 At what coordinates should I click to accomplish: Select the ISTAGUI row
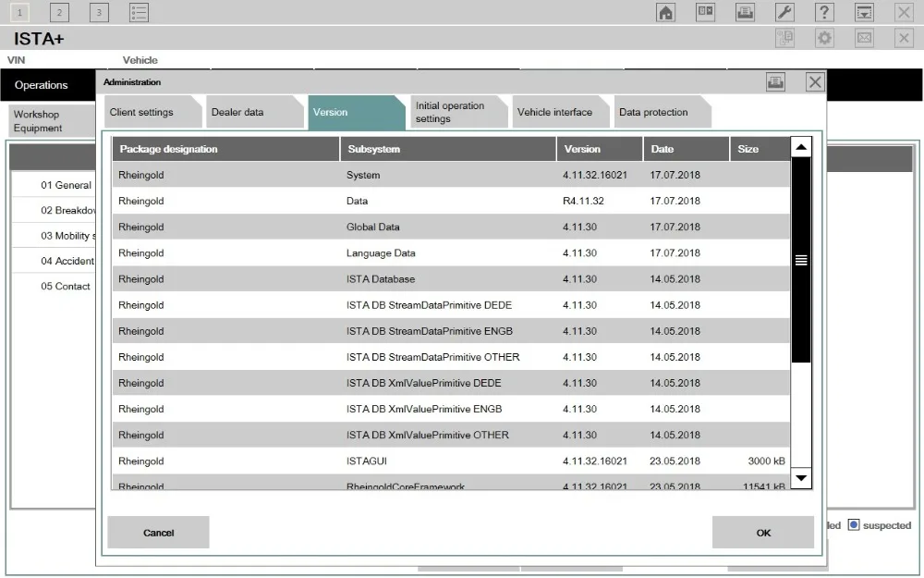[451, 461]
